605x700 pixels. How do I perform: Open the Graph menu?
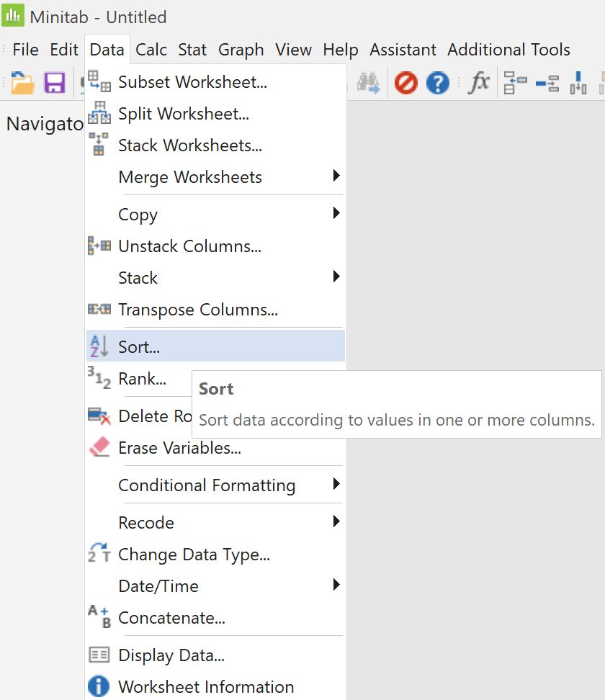(241, 50)
